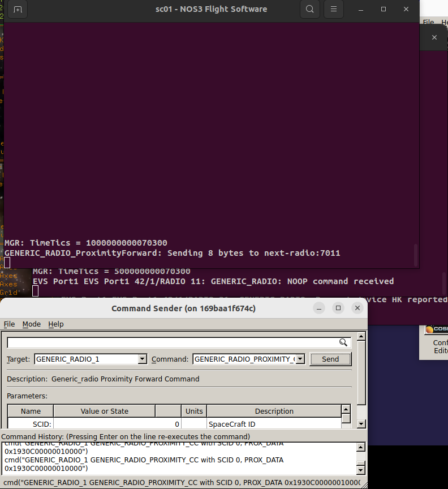Screen dimensions: 448x489
Task: Click the Units column header
Action: point(194,411)
